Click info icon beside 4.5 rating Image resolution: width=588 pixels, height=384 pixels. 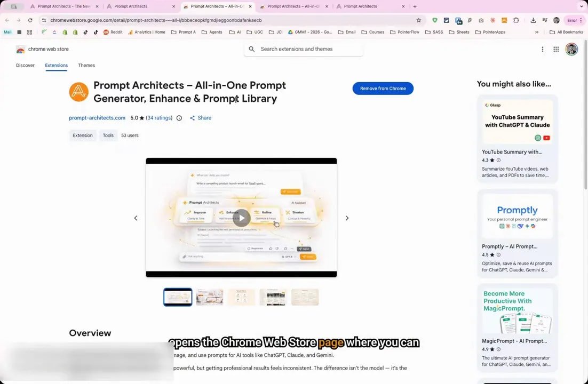click(x=498, y=254)
